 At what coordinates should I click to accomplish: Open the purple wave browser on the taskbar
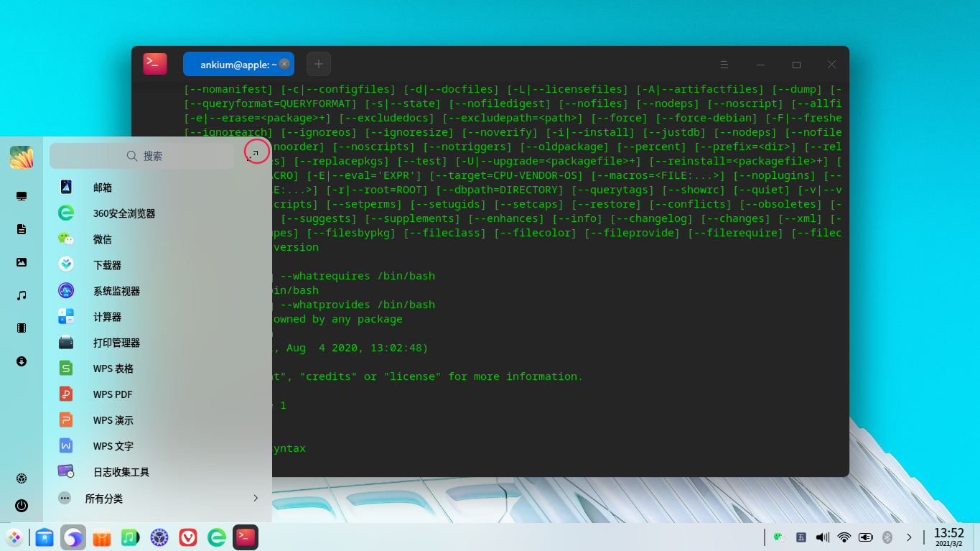pyautogui.click(x=73, y=537)
